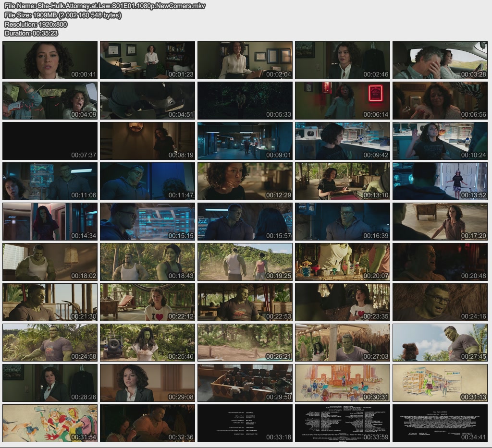Open the sky-background frame at 00:27:45
This screenshot has width=492, height=448.
pos(440,343)
